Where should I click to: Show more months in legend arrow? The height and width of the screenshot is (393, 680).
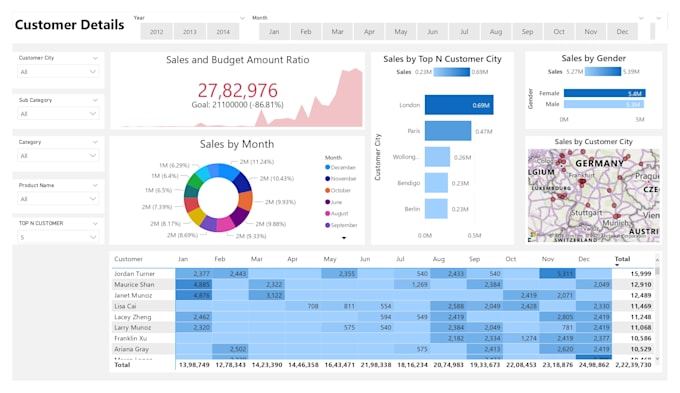click(x=344, y=238)
